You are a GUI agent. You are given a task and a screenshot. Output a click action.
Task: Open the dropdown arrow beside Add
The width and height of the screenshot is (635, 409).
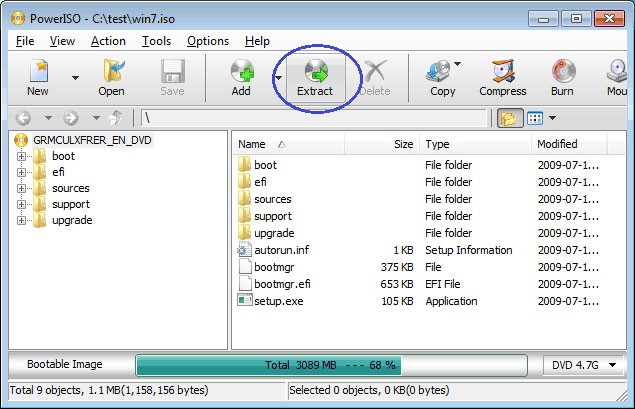click(278, 78)
